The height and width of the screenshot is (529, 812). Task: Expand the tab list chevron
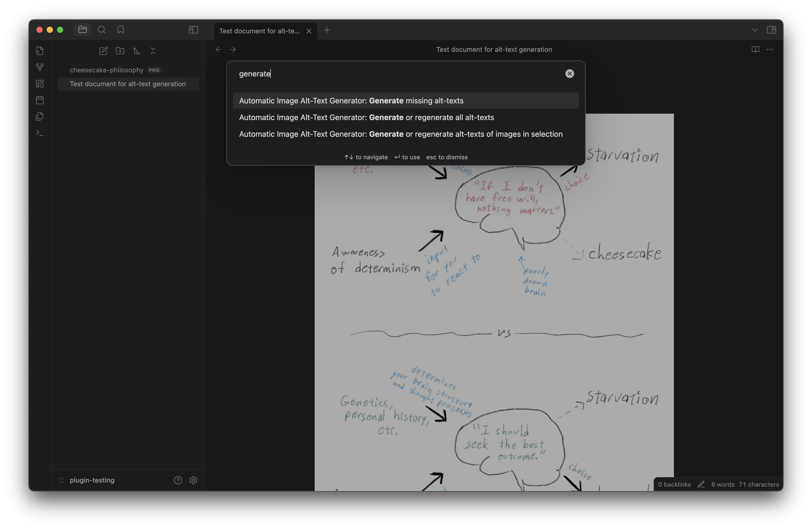tap(755, 30)
